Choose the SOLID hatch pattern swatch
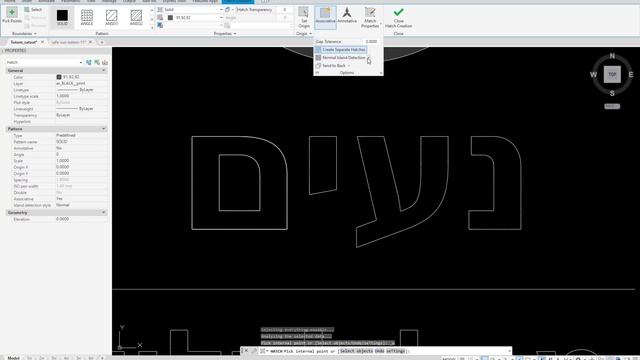 point(62,17)
